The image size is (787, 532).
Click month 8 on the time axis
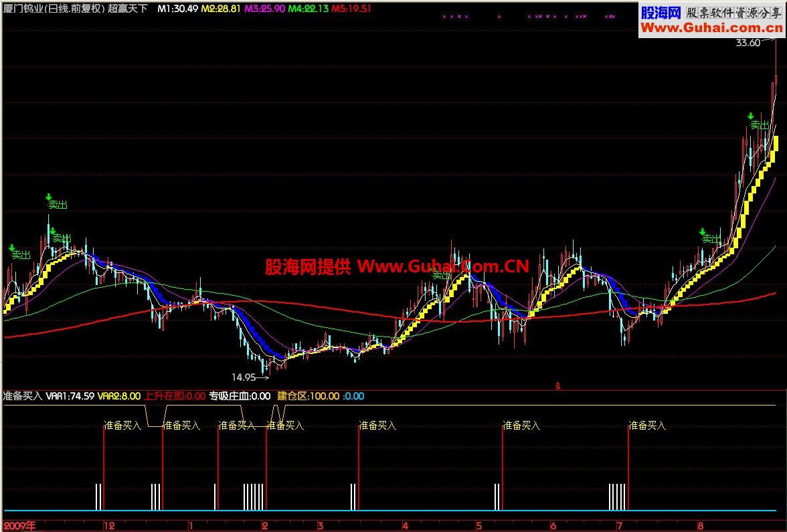coord(700,526)
